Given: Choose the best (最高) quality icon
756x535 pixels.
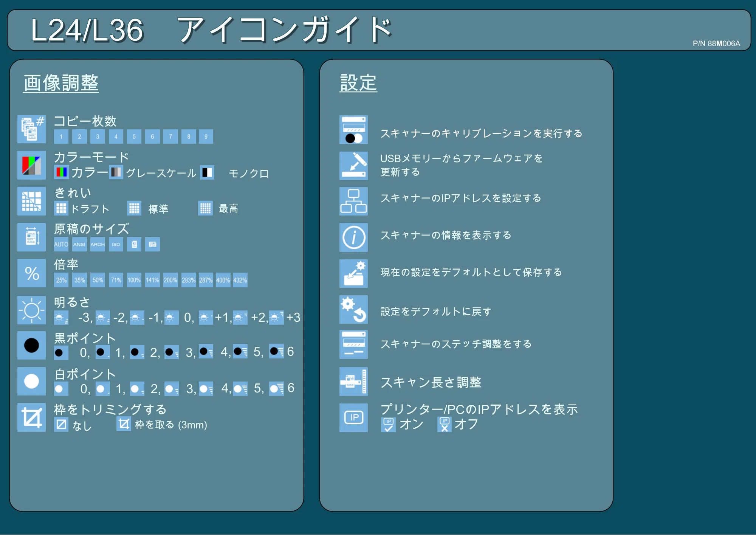Looking at the screenshot, I should click(x=205, y=208).
